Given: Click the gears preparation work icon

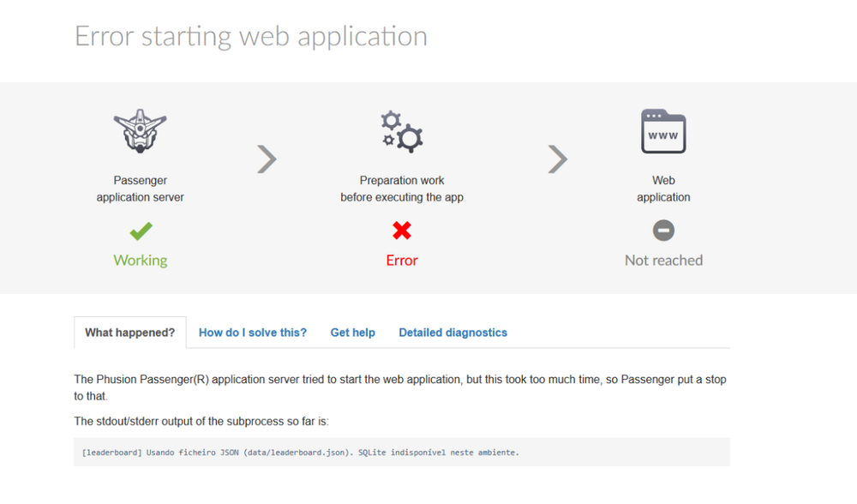Looking at the screenshot, I should pos(401,132).
